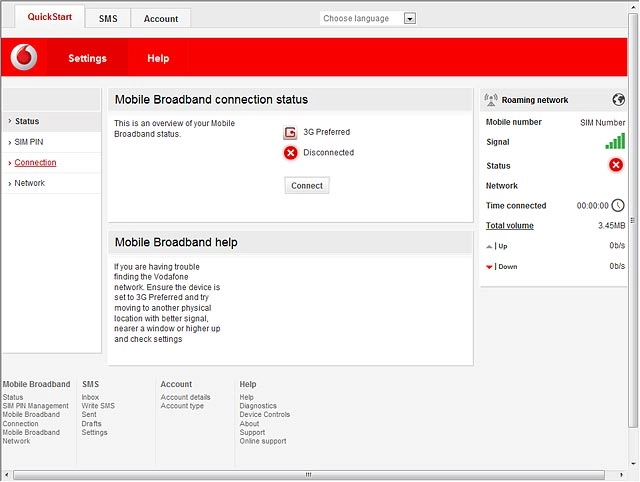The image size is (640, 482).
Task: Open the Diagnostics footer link
Action: coord(258,406)
